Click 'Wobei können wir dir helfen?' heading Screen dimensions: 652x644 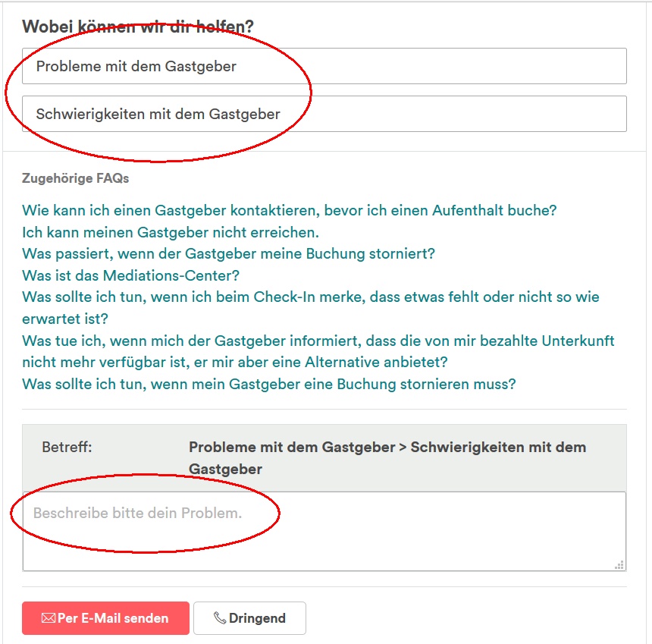(138, 27)
